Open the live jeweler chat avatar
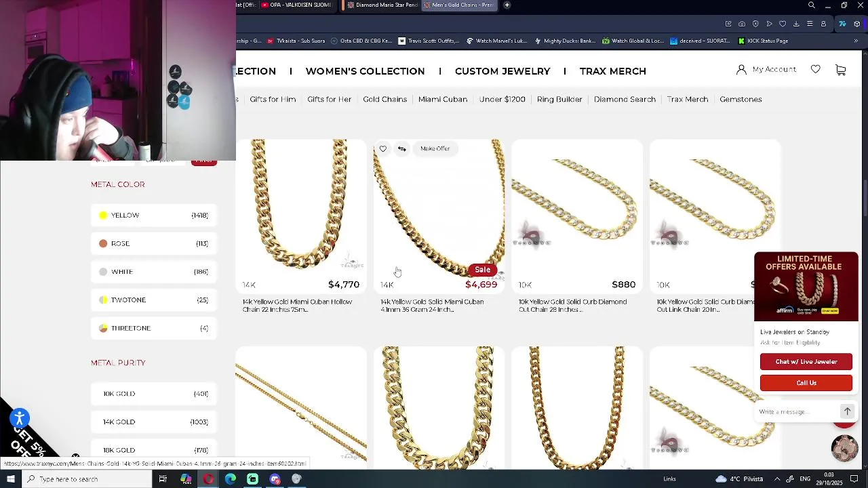The height and width of the screenshot is (488, 868). click(x=844, y=448)
